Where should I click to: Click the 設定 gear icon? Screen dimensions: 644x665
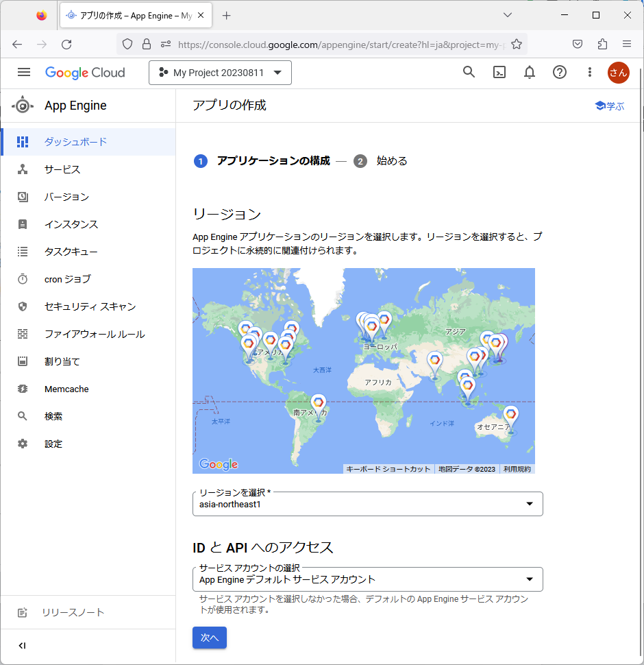(23, 444)
